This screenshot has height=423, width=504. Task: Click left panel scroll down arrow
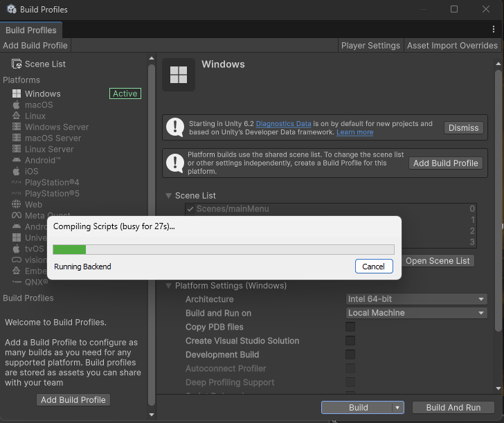152,415
